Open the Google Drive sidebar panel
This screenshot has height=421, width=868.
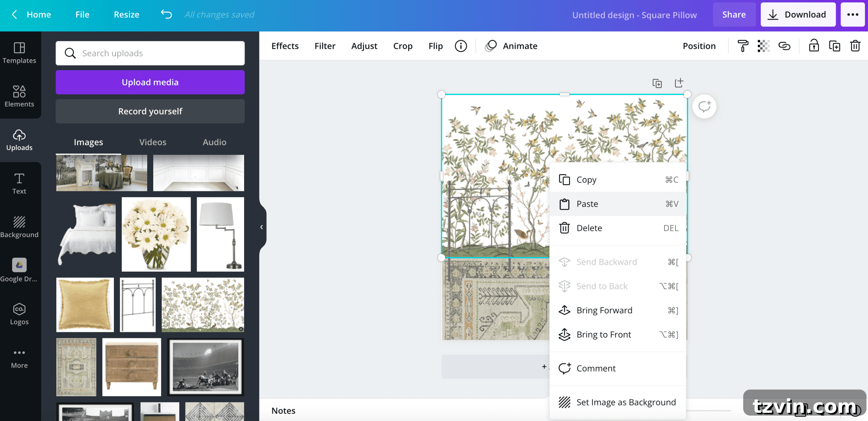19,270
